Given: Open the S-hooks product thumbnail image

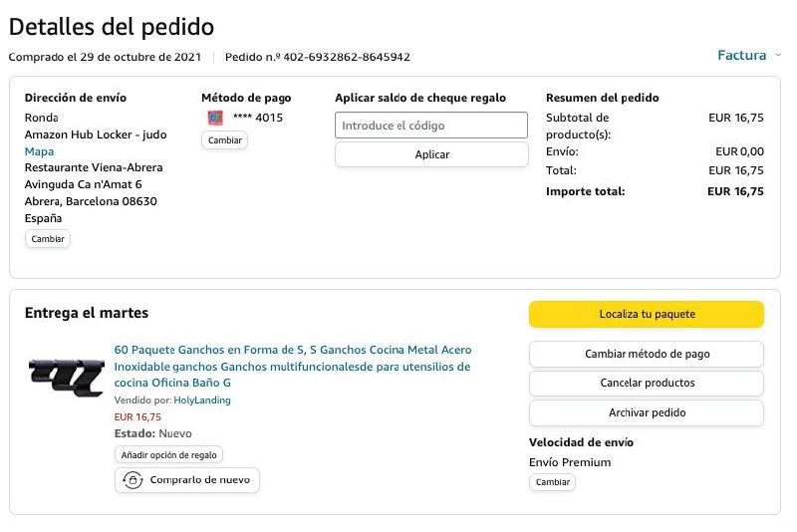Looking at the screenshot, I should pyautogui.click(x=67, y=374).
